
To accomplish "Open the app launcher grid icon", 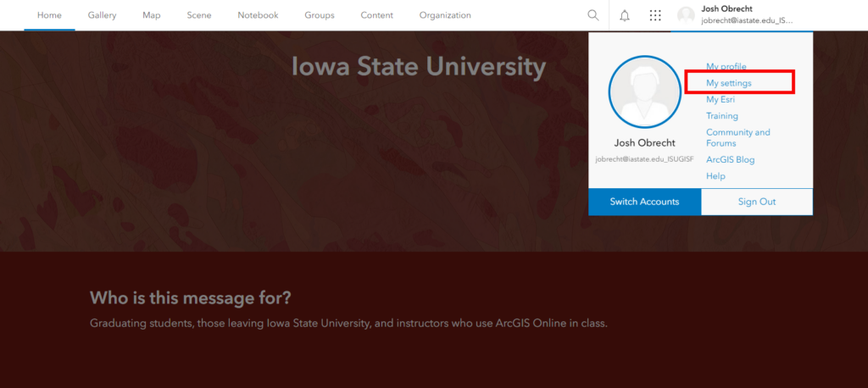I will coord(655,15).
